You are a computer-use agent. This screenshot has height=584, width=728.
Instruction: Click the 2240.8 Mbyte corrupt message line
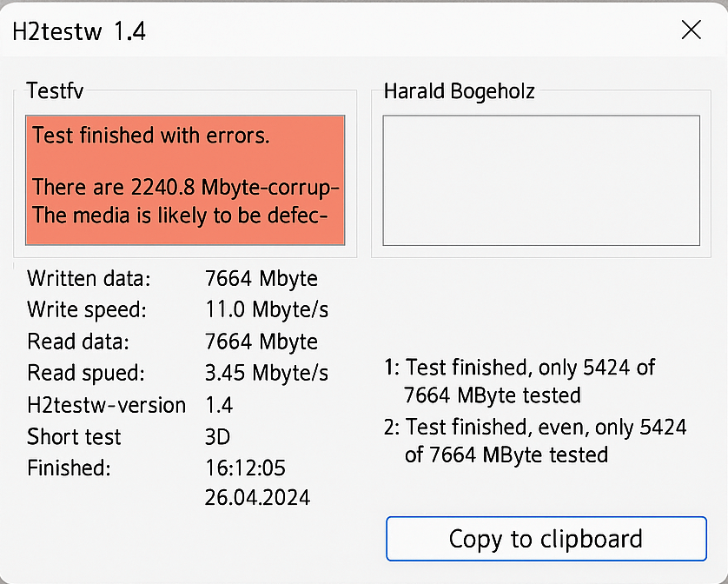pos(185,188)
